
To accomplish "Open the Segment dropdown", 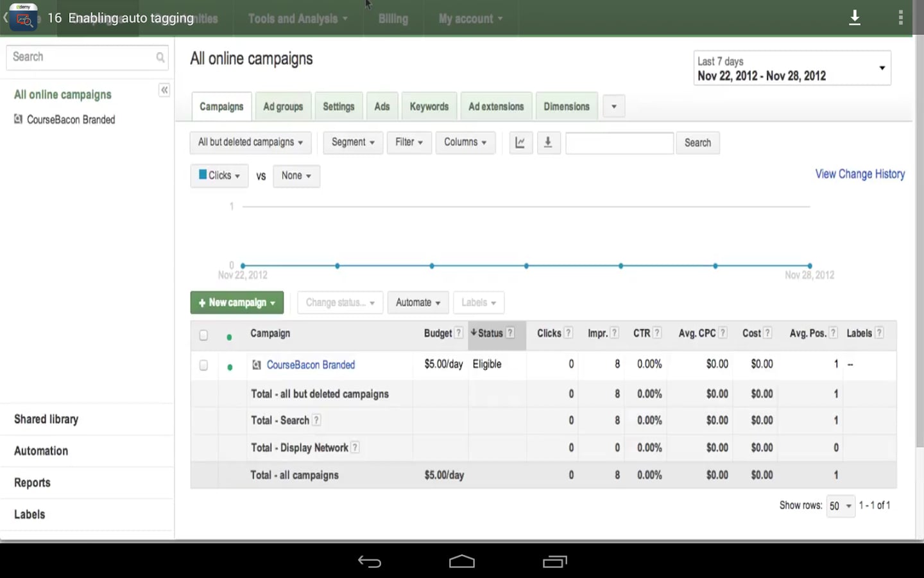I will point(353,143).
